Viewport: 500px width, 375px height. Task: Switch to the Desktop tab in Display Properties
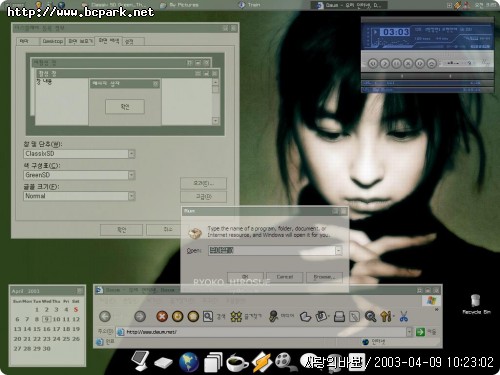point(52,41)
